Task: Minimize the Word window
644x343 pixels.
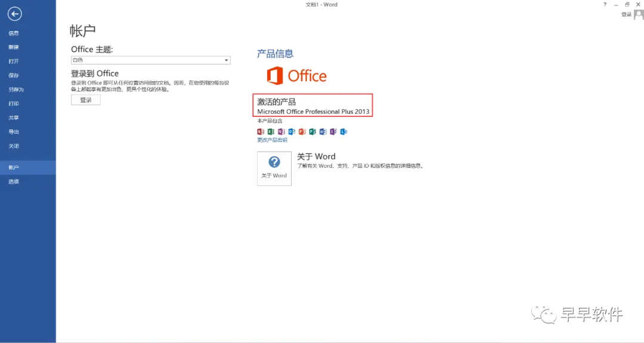Action: coord(616,5)
